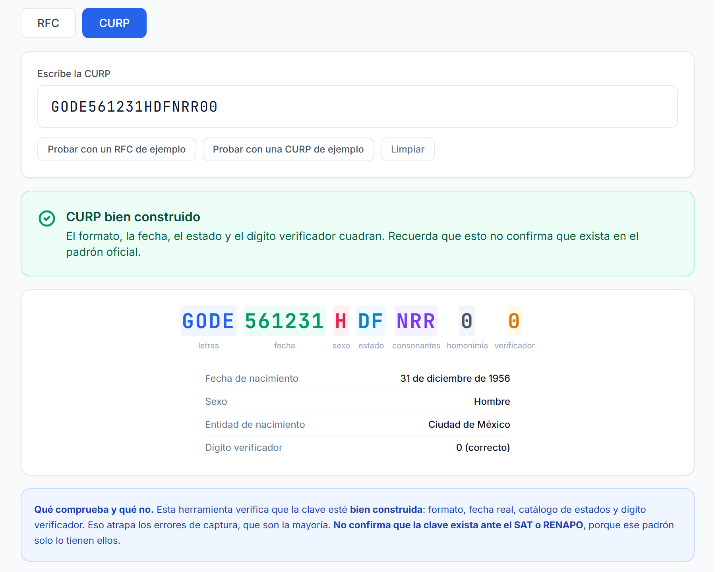The height and width of the screenshot is (572, 728).
Task: Click 'Probar con un RFC de ejemplo'
Action: pos(117,149)
